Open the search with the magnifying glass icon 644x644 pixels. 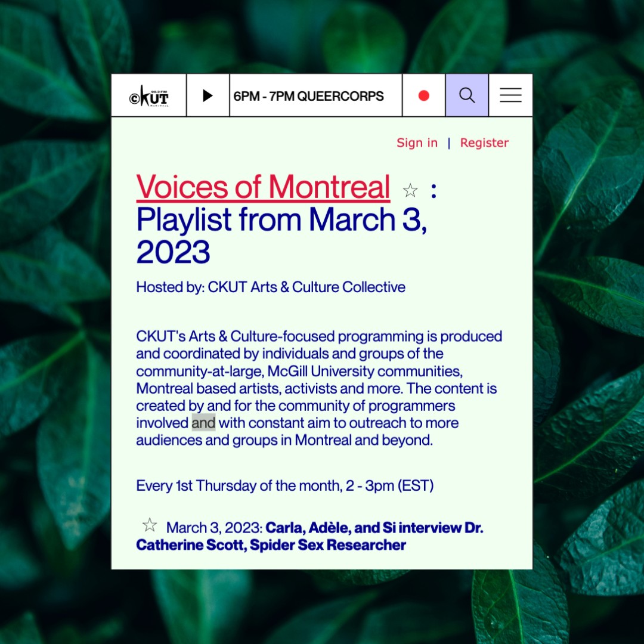pos(467,95)
